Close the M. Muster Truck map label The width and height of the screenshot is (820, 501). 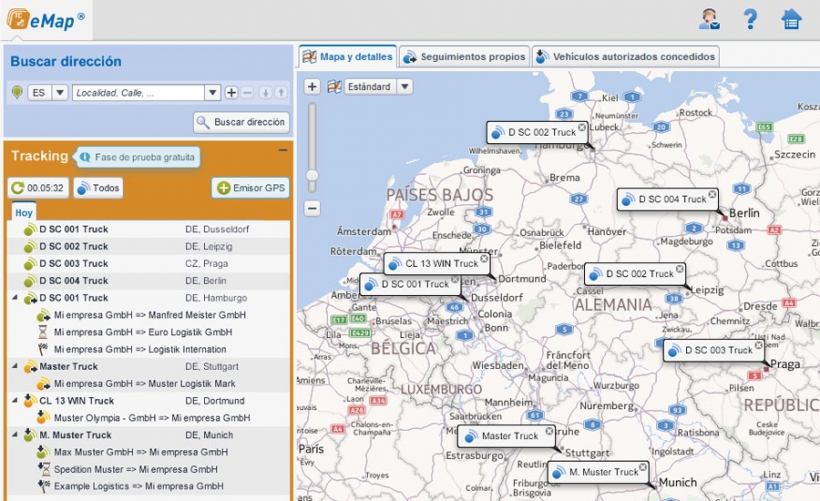(643, 467)
